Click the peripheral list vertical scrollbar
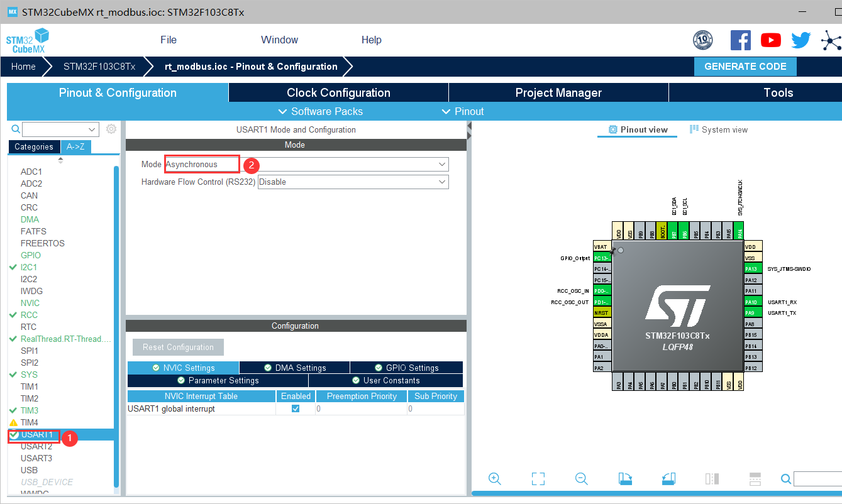Screen dimensions: 842x504 click(x=116, y=326)
